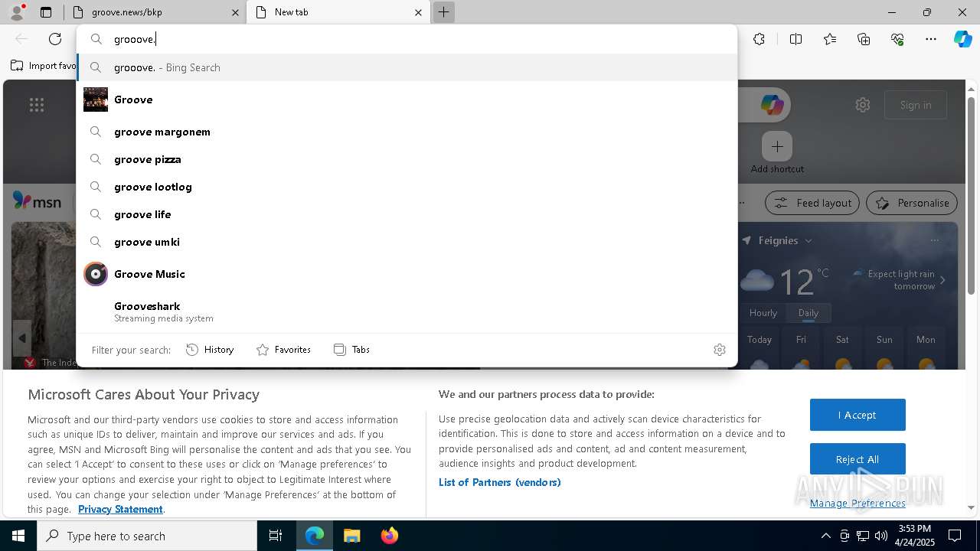The height and width of the screenshot is (551, 980).
Task: Open the Manage Preferences link
Action: point(857,503)
